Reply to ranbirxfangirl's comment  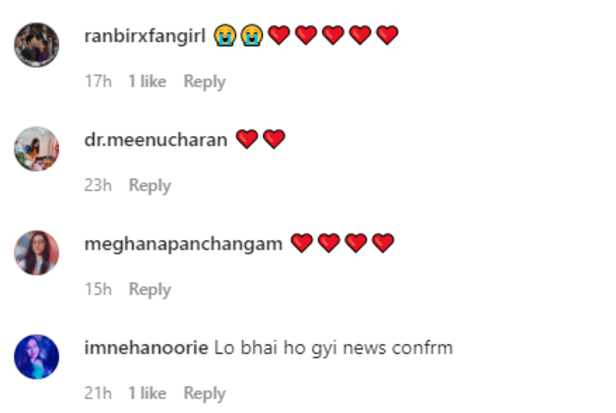pyautogui.click(x=204, y=82)
